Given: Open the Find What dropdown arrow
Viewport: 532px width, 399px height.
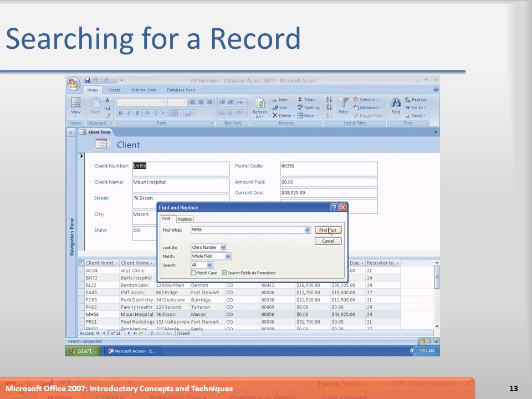Looking at the screenshot, I should pos(308,230).
